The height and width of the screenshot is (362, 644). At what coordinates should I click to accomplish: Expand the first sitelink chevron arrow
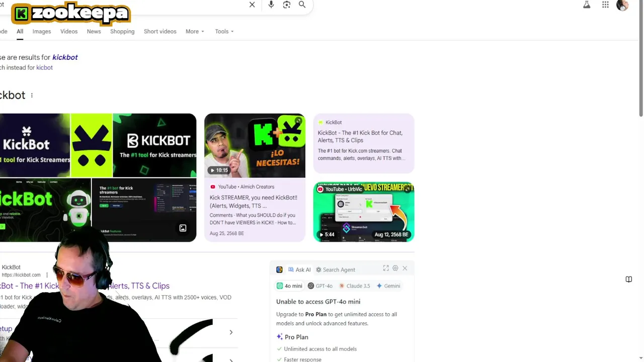click(231, 332)
